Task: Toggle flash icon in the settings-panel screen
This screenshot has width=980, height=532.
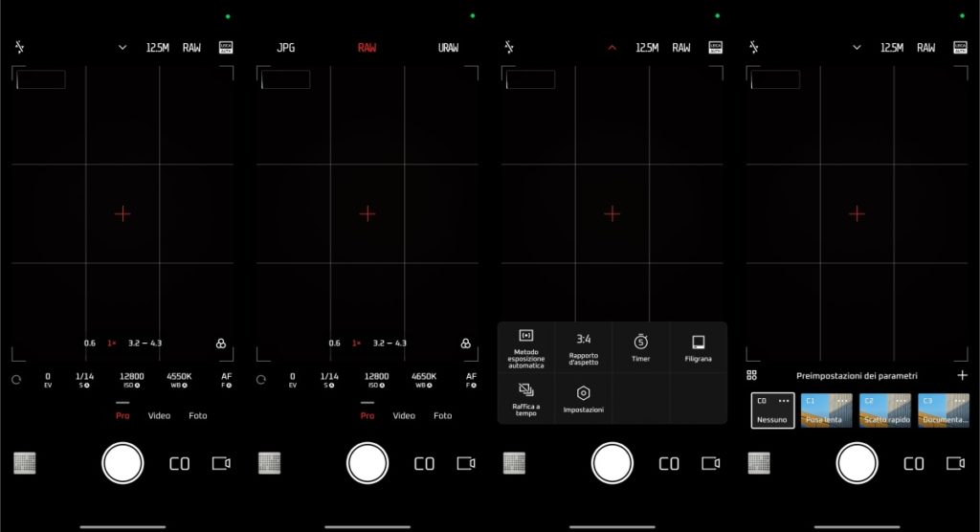Action: click(x=509, y=47)
